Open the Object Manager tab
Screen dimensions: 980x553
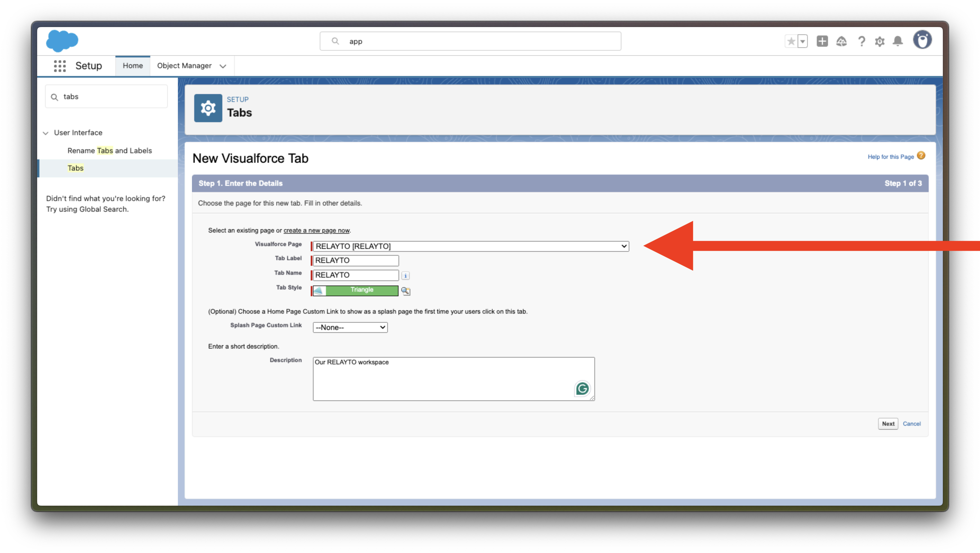click(x=184, y=66)
